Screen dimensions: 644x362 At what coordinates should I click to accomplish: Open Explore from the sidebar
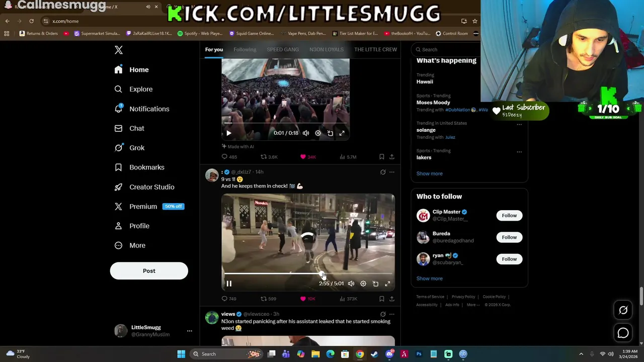point(134,89)
